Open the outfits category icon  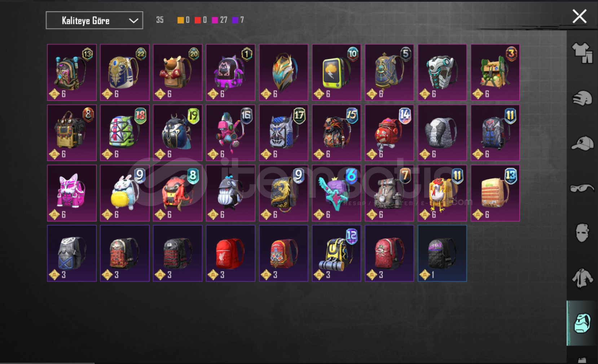coord(582,53)
